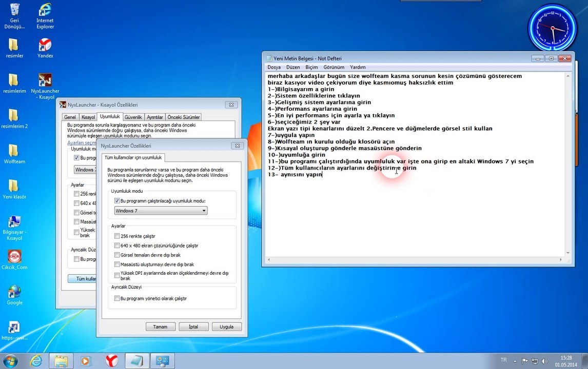Open the Windows dropdown in Kısayol Özellikleri window
Screen dimensions: 588x369
click(x=85, y=170)
